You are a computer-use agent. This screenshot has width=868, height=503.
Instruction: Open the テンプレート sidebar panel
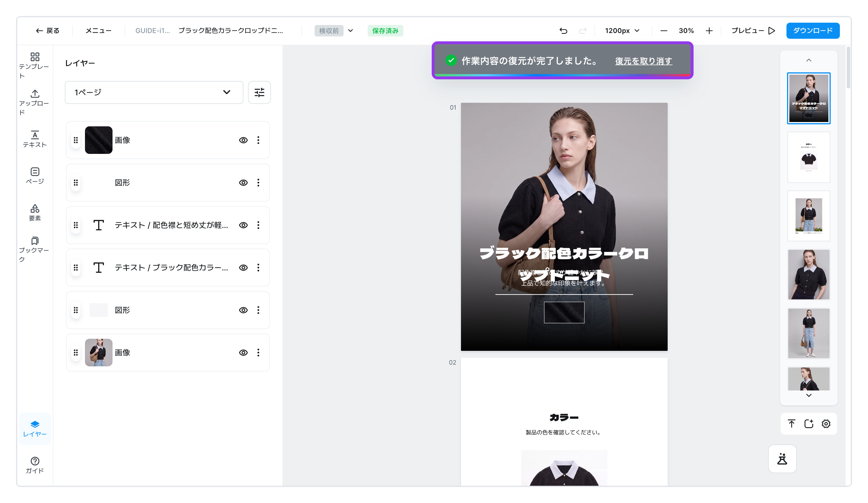[35, 65]
